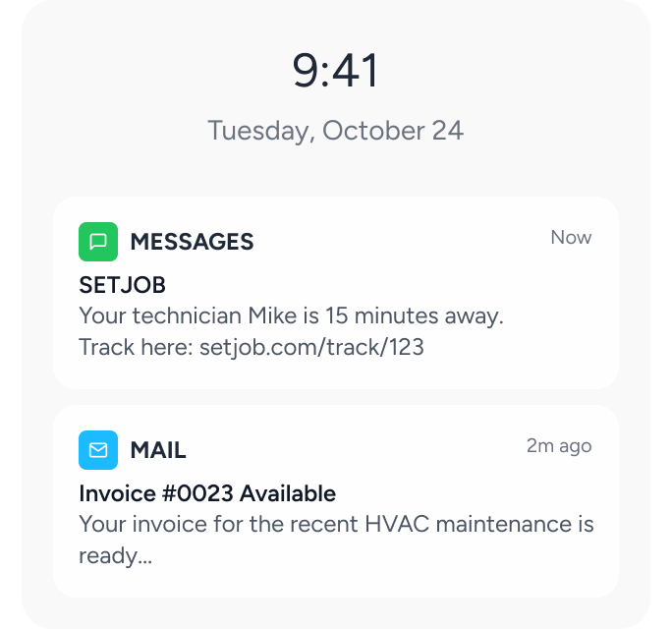Click empty space right of Invoice title
The width and height of the screenshot is (672, 629).
point(472,493)
